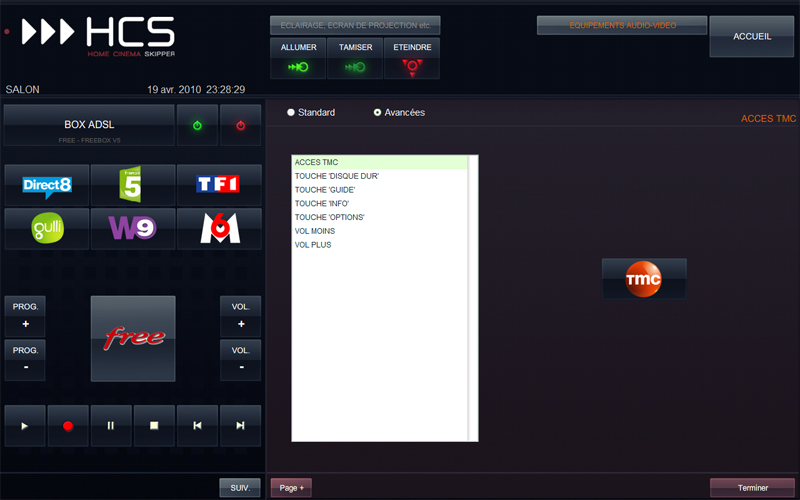Tune to the TF1 channel

219,185
